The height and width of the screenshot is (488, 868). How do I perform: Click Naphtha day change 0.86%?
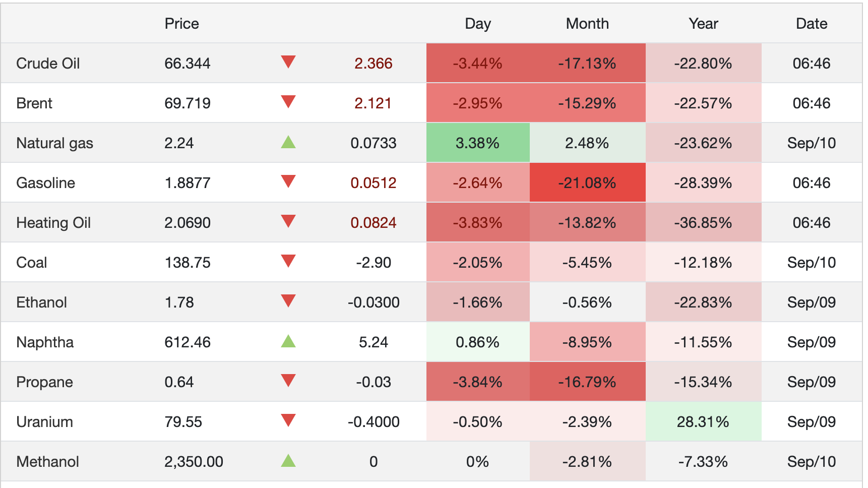pyautogui.click(x=477, y=342)
